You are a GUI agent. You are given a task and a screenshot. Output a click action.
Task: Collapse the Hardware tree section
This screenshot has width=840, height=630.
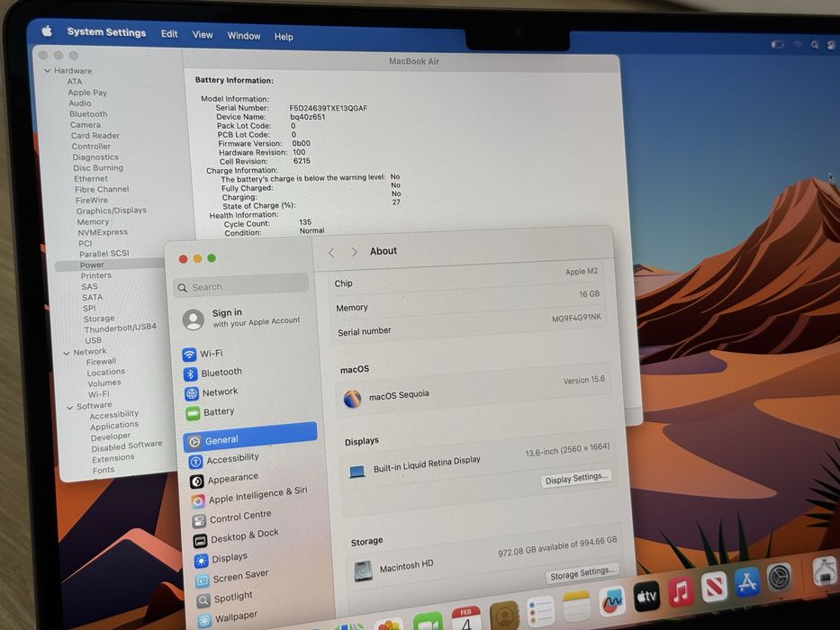coord(47,71)
